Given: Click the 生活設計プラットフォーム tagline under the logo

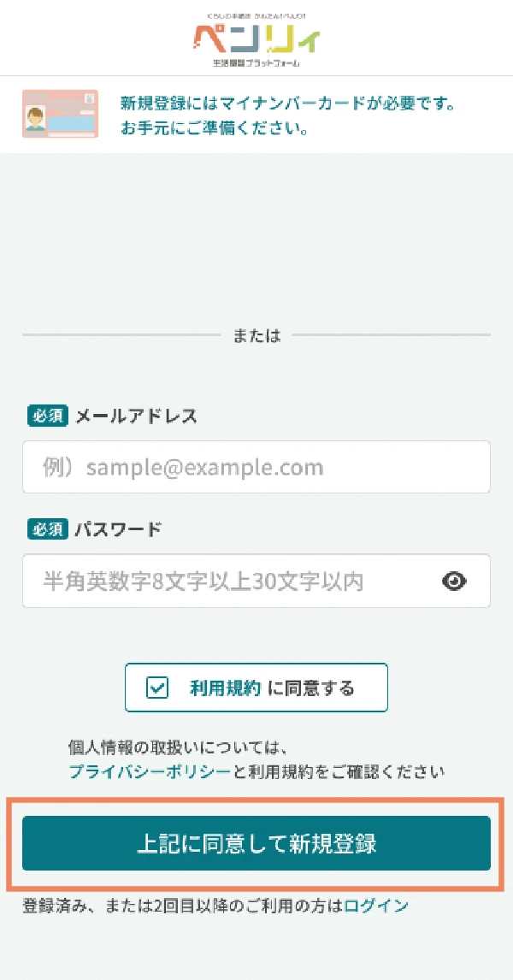Looking at the screenshot, I should [x=257, y=64].
